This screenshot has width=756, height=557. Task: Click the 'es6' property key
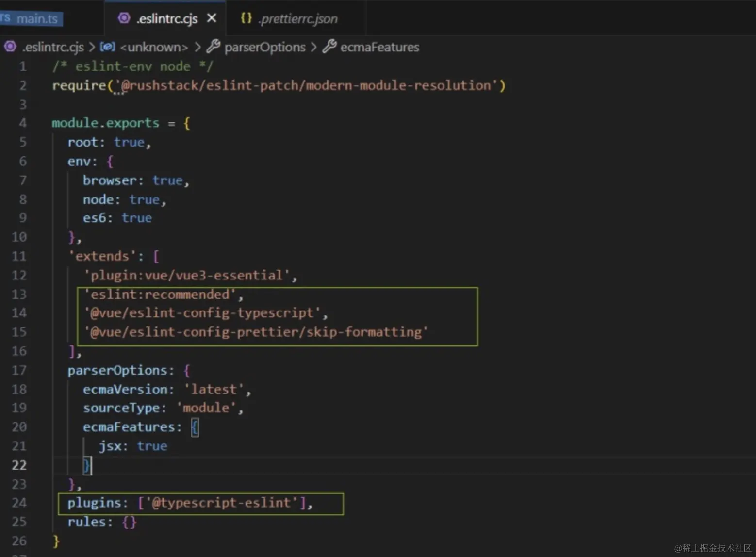pos(94,218)
